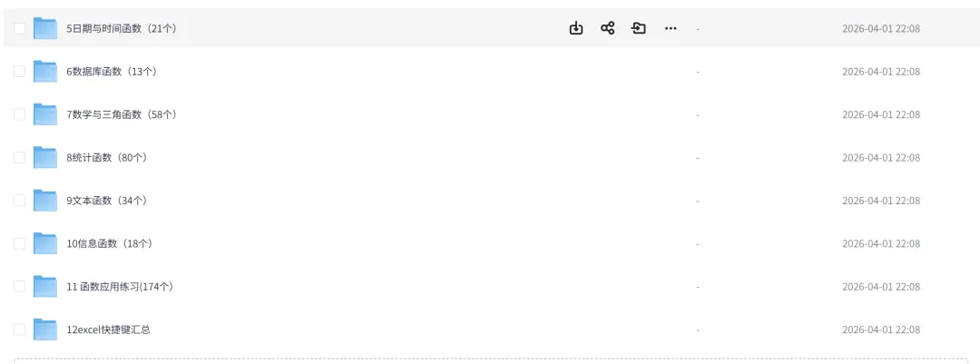
Task: Click the folder icon for 7数学与三角函数
Action: [x=45, y=114]
